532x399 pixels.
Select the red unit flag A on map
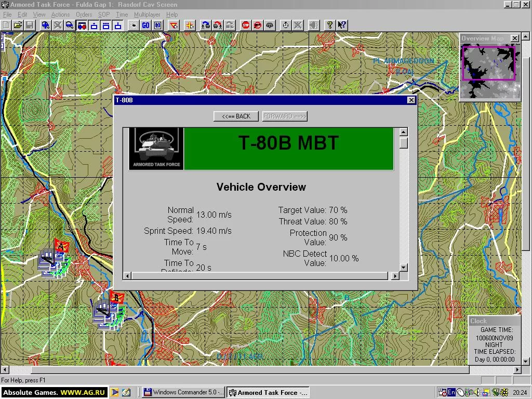[x=61, y=246]
